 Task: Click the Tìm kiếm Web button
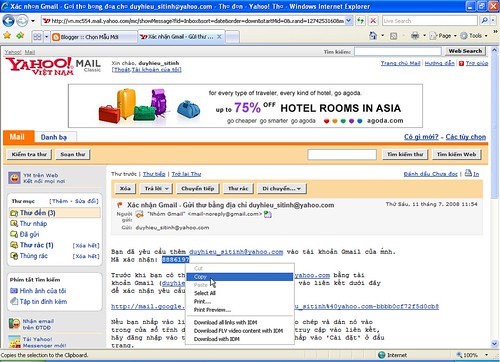(456, 154)
